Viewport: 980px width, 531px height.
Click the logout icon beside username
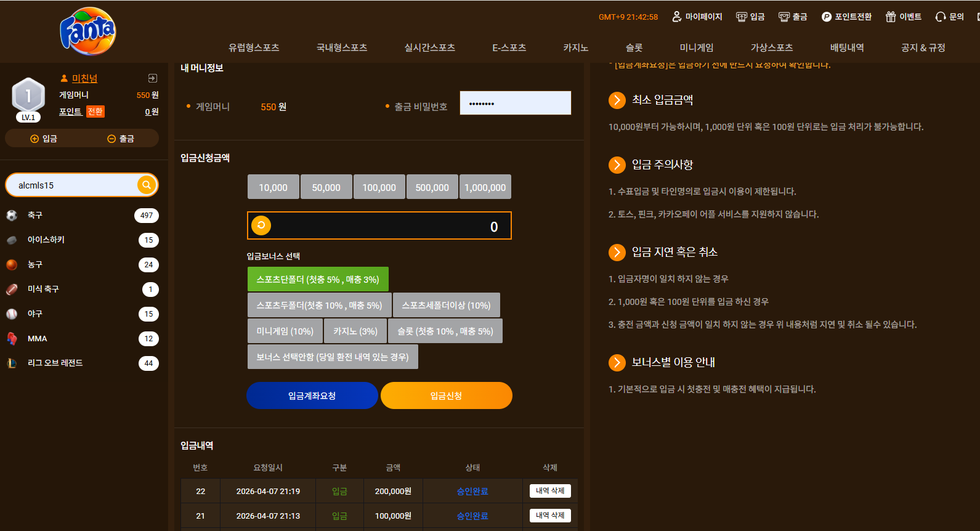click(153, 78)
